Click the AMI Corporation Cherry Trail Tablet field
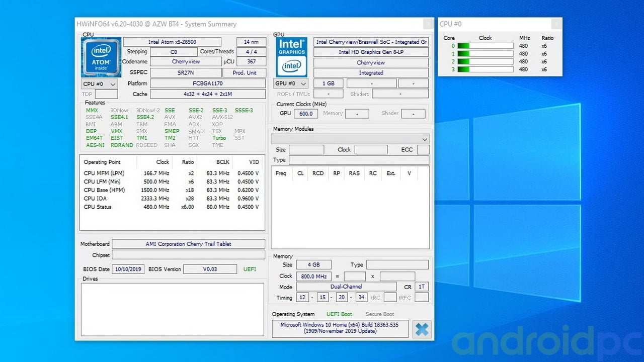 [188, 244]
